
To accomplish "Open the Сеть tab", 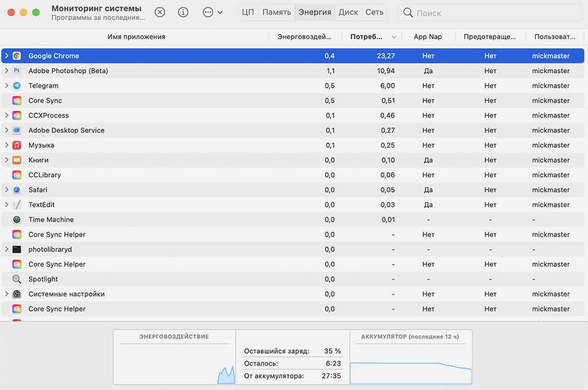I will pyautogui.click(x=374, y=12).
